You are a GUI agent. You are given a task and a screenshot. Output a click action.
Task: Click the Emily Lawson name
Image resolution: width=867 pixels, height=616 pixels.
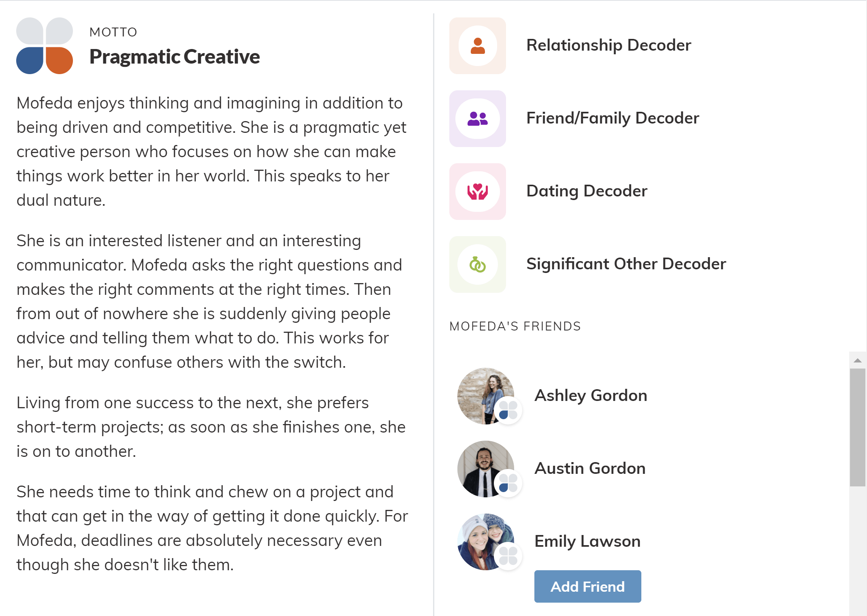(x=587, y=541)
